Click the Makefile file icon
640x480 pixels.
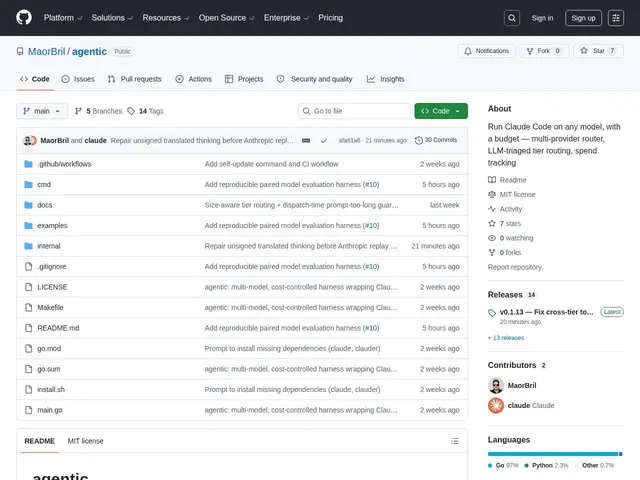pyautogui.click(x=28, y=307)
